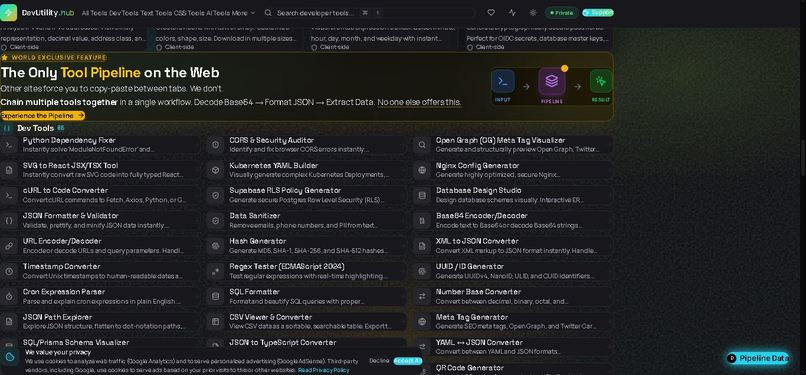Focus the Search developer tools field
The width and height of the screenshot is (806, 375).
(x=370, y=13)
